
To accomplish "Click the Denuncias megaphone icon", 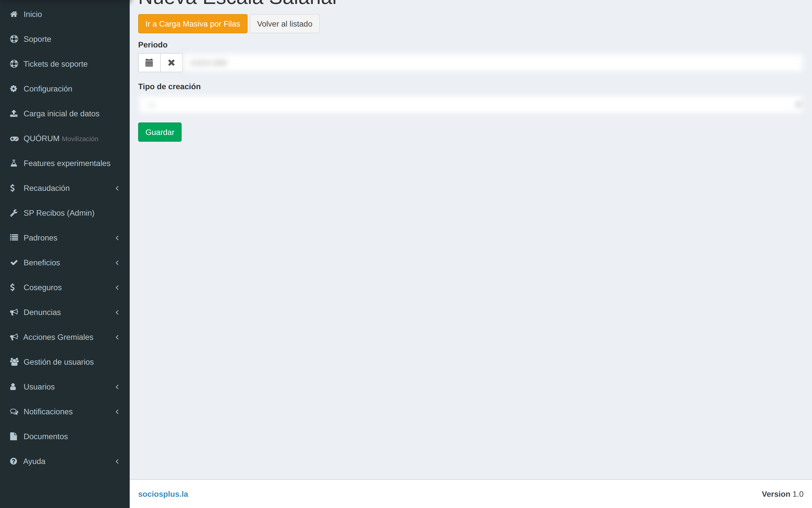I will [x=14, y=312].
